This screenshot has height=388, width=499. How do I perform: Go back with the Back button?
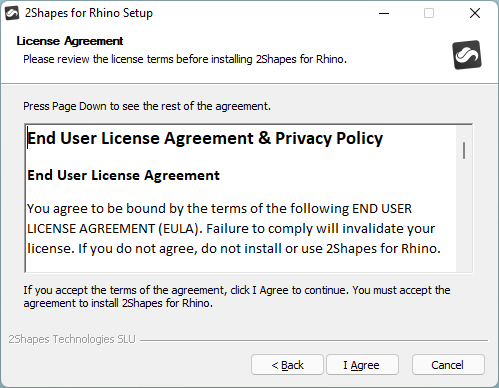287,365
